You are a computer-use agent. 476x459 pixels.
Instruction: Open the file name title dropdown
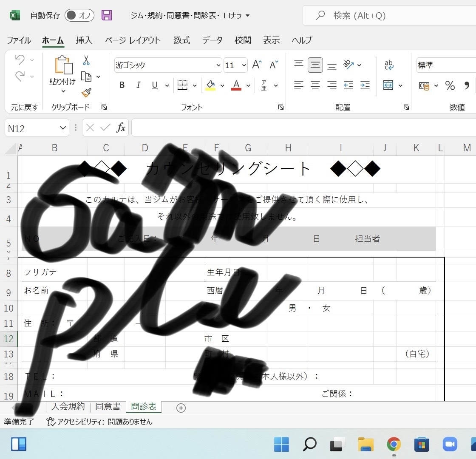tap(248, 15)
